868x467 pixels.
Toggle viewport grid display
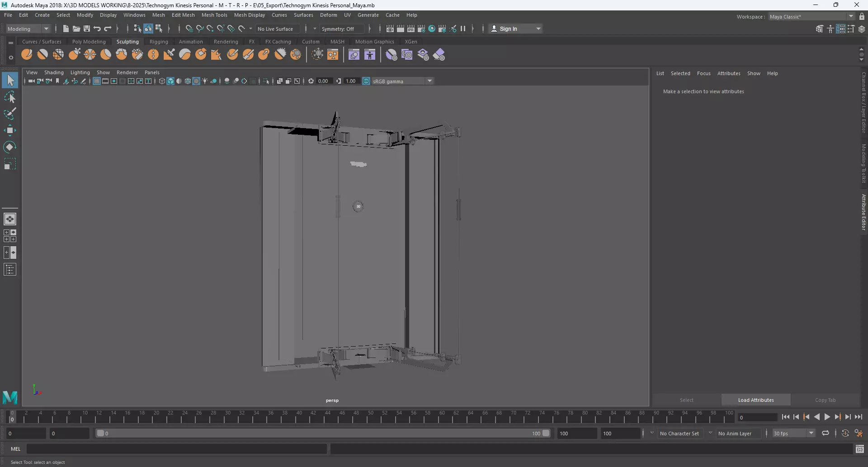[96, 81]
